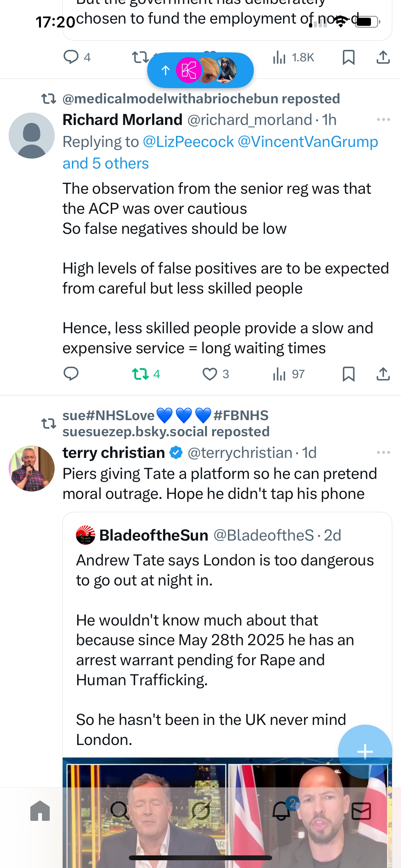Open the Direct Messages envelope
Viewport: 401px width, 868px height.
coord(361,811)
